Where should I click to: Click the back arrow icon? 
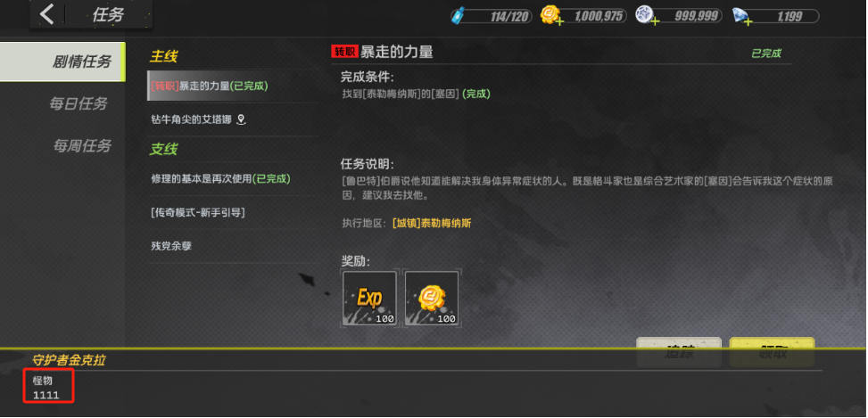click(47, 14)
